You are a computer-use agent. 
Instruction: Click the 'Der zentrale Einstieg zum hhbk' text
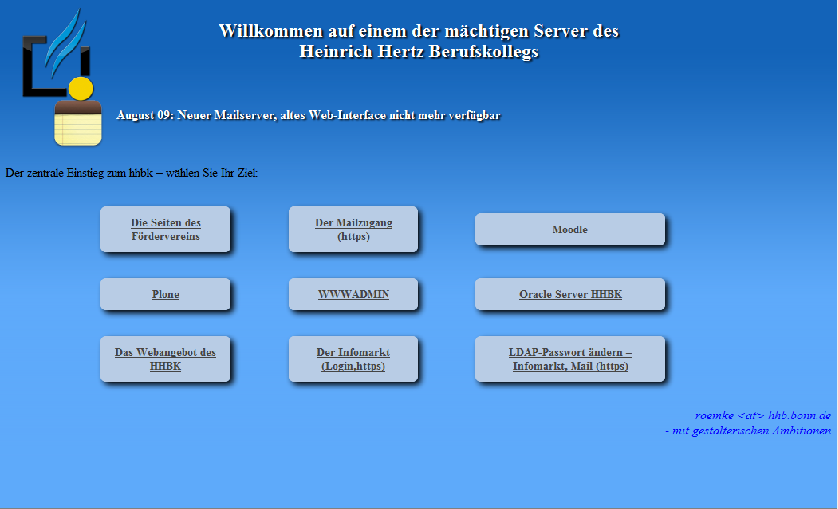tap(131, 173)
